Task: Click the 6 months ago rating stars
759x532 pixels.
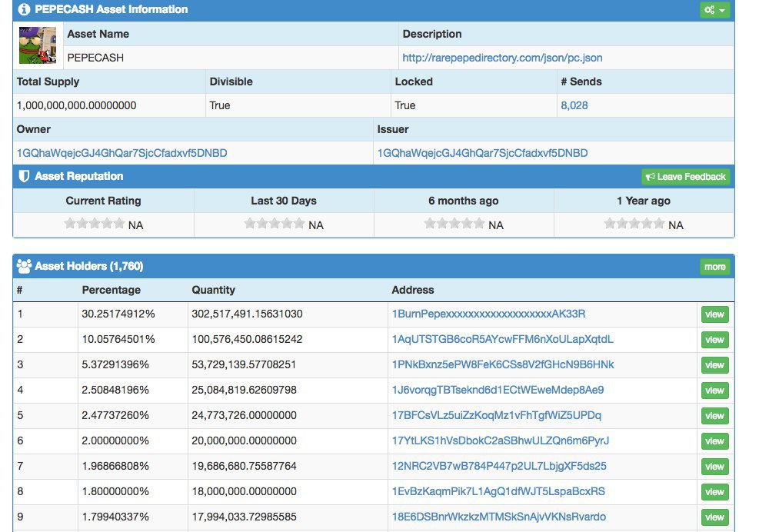Action: click(x=454, y=224)
